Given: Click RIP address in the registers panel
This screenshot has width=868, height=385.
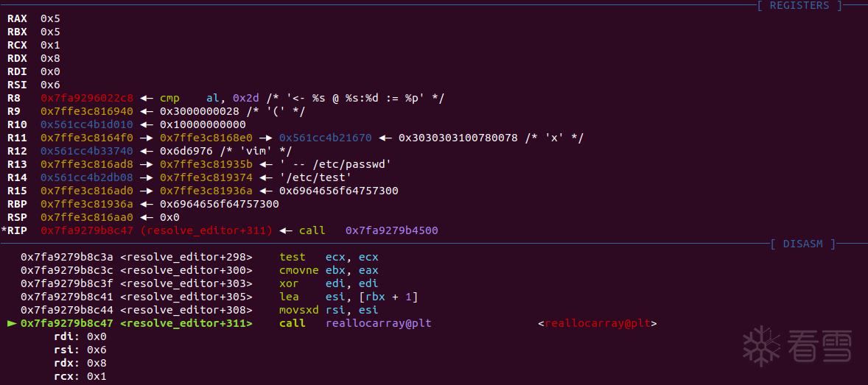Looking at the screenshot, I should click(x=87, y=230).
